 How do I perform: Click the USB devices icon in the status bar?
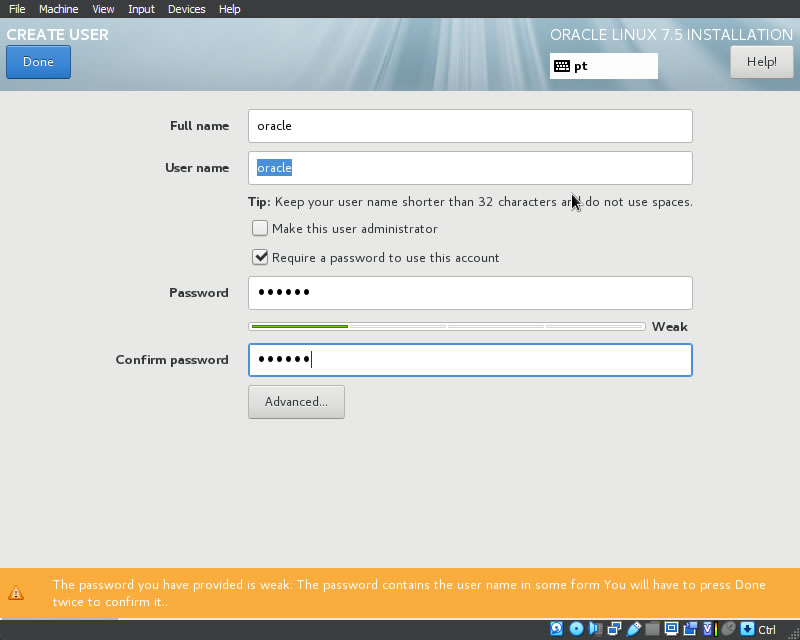click(633, 628)
